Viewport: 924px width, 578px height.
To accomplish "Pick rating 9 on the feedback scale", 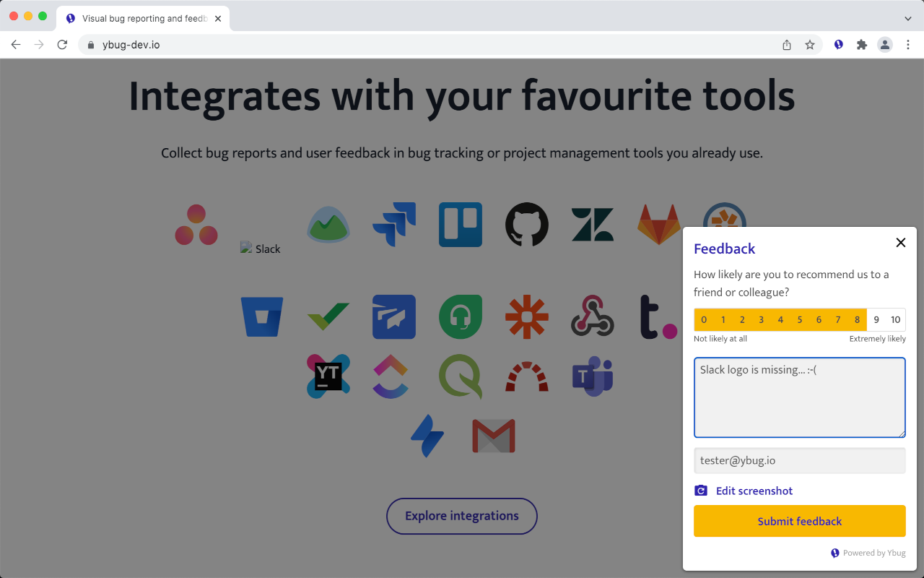I will click(x=876, y=319).
